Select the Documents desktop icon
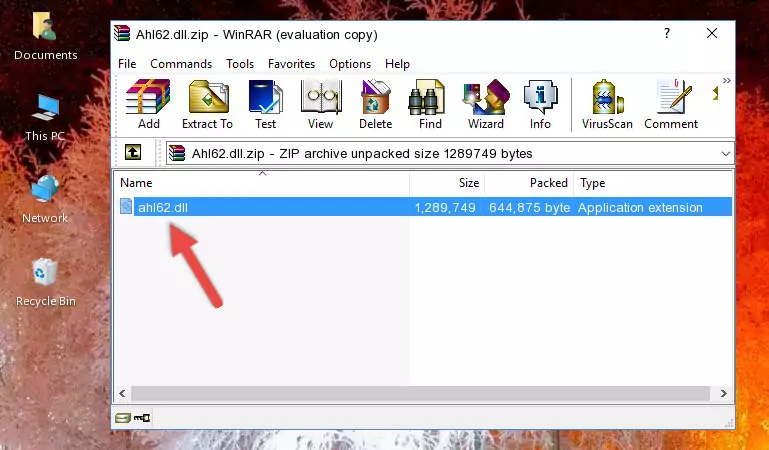Screen dimensions: 769x450 click(45, 37)
